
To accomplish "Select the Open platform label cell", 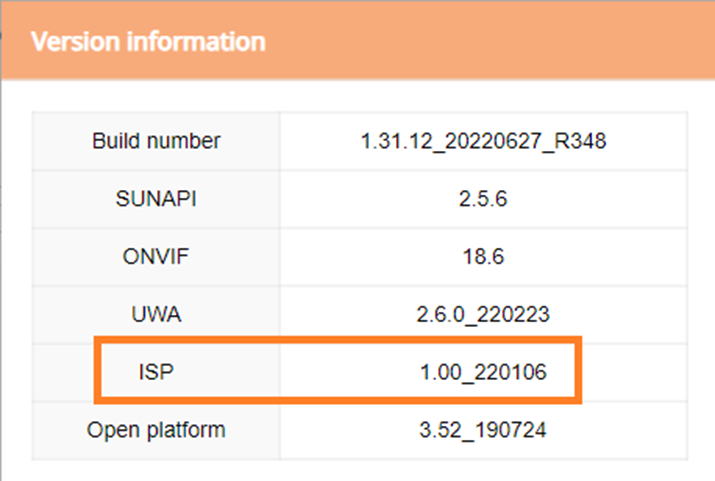I will [x=156, y=431].
